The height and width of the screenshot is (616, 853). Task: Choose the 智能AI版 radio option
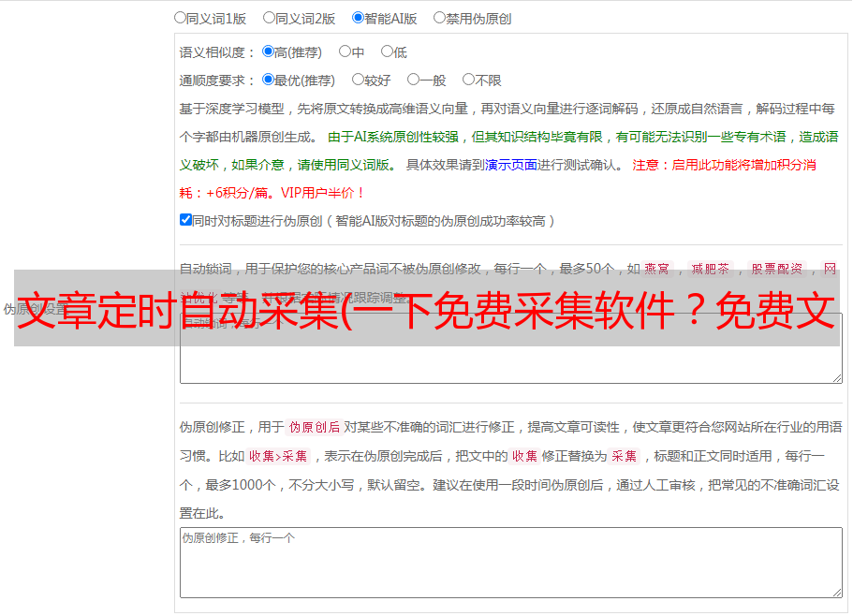(x=358, y=18)
